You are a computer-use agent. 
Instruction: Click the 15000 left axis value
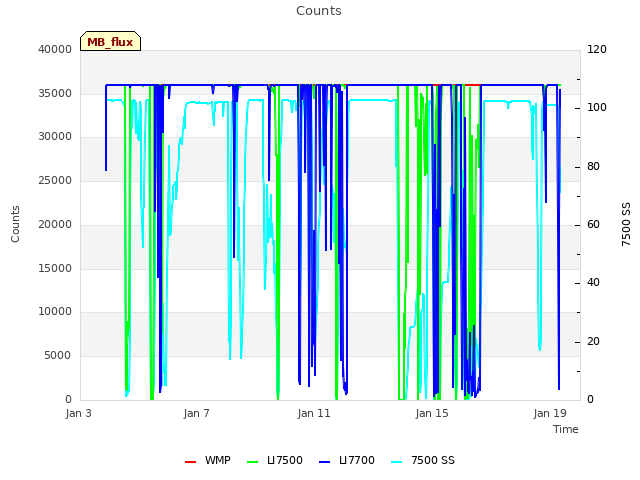pyautogui.click(x=55, y=269)
